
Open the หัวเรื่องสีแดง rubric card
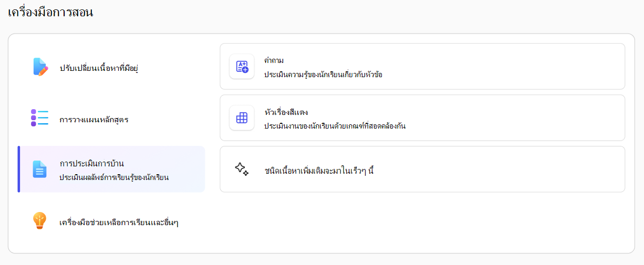tap(422, 118)
